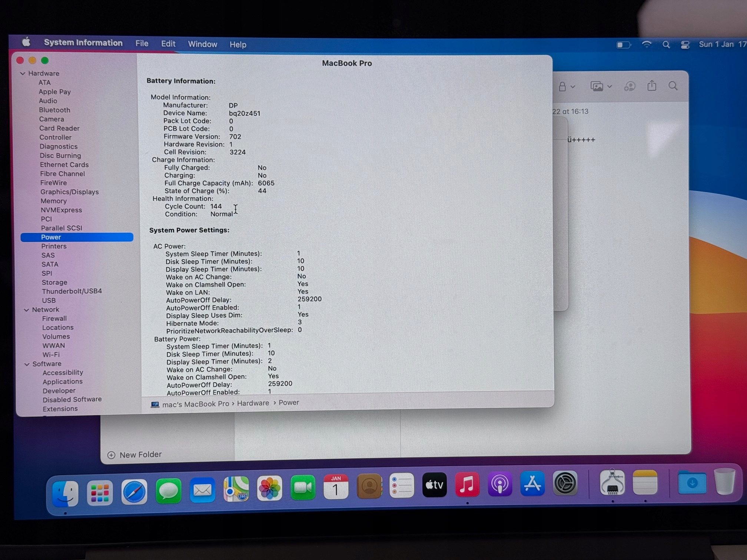Click share icon in Notes window
The width and height of the screenshot is (747, 560).
pos(652,86)
